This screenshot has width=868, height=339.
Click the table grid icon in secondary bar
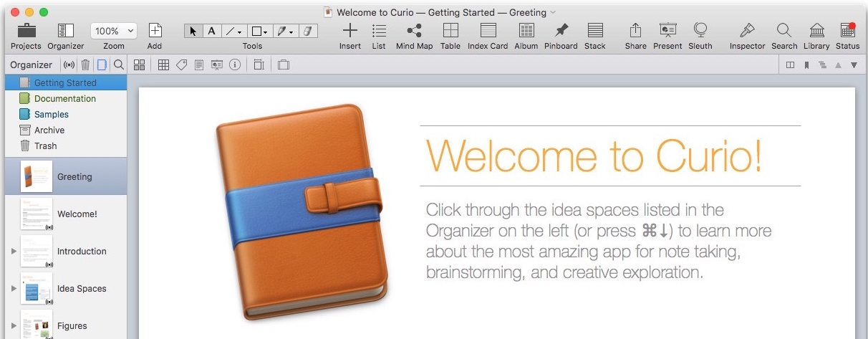click(163, 65)
